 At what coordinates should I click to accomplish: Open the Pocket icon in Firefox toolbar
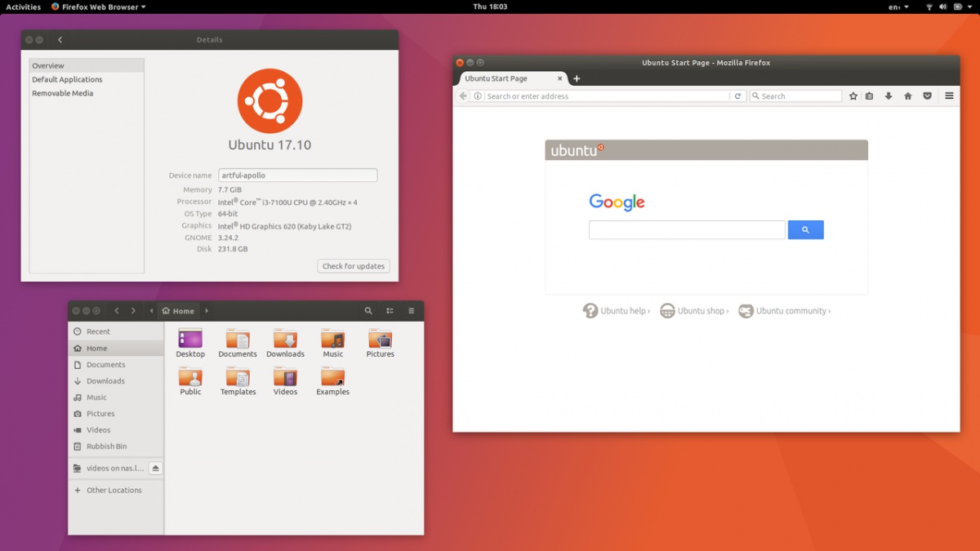927,96
